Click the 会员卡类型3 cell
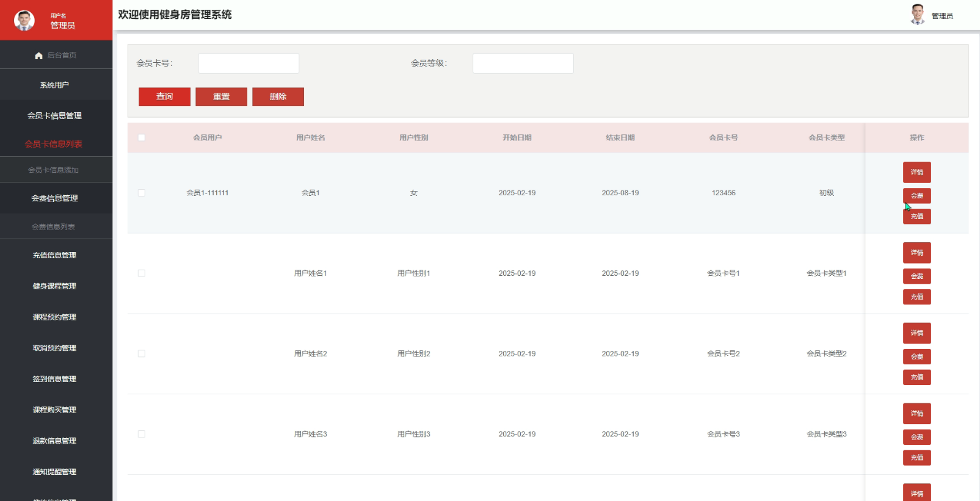 click(827, 434)
